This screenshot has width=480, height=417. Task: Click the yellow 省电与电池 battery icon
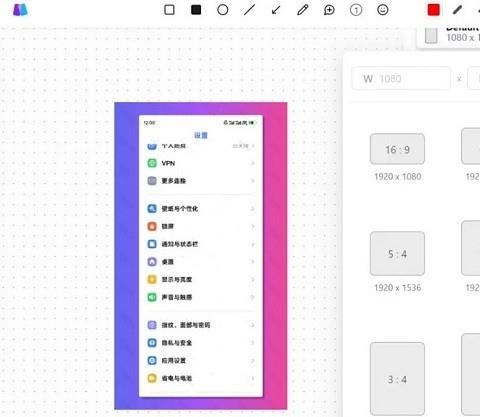[x=152, y=378]
